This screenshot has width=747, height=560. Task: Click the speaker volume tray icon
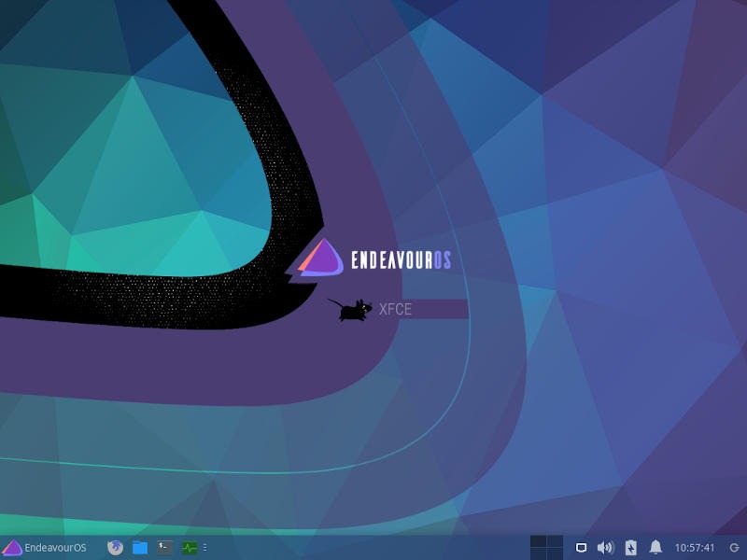[604, 547]
